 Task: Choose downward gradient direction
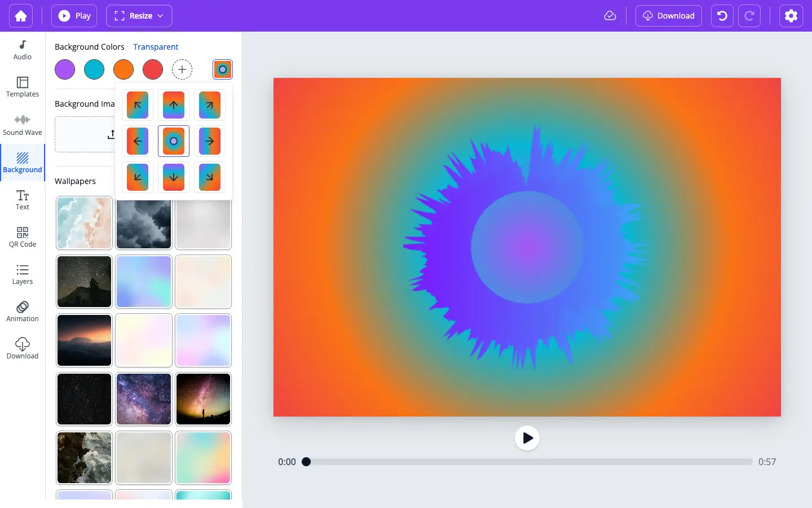point(174,177)
